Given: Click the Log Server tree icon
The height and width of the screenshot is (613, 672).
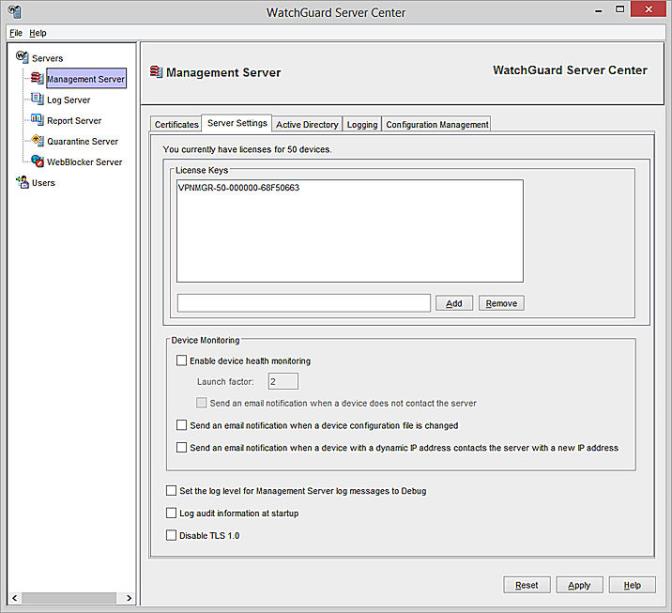Looking at the screenshot, I should point(37,100).
